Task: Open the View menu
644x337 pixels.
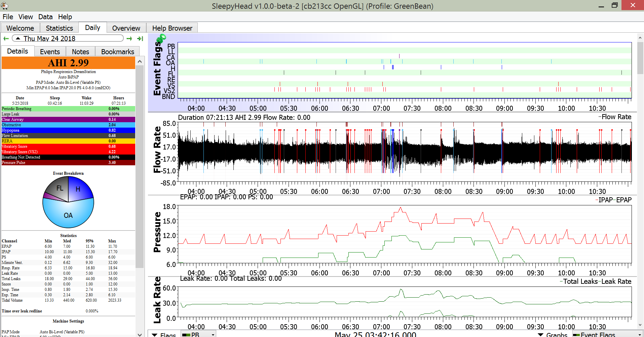Action: [x=26, y=17]
